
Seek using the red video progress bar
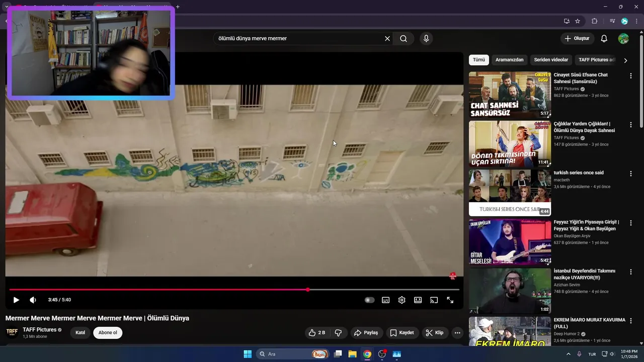(234, 290)
